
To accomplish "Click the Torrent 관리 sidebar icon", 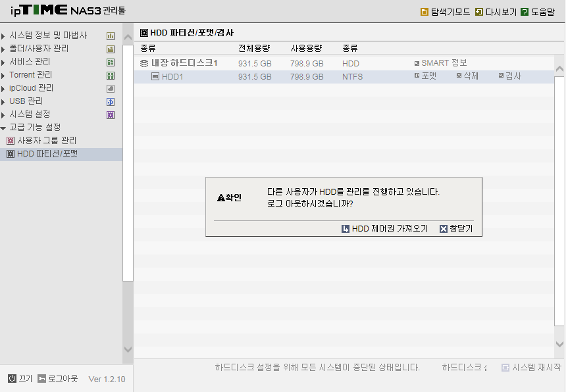I will tap(111, 75).
